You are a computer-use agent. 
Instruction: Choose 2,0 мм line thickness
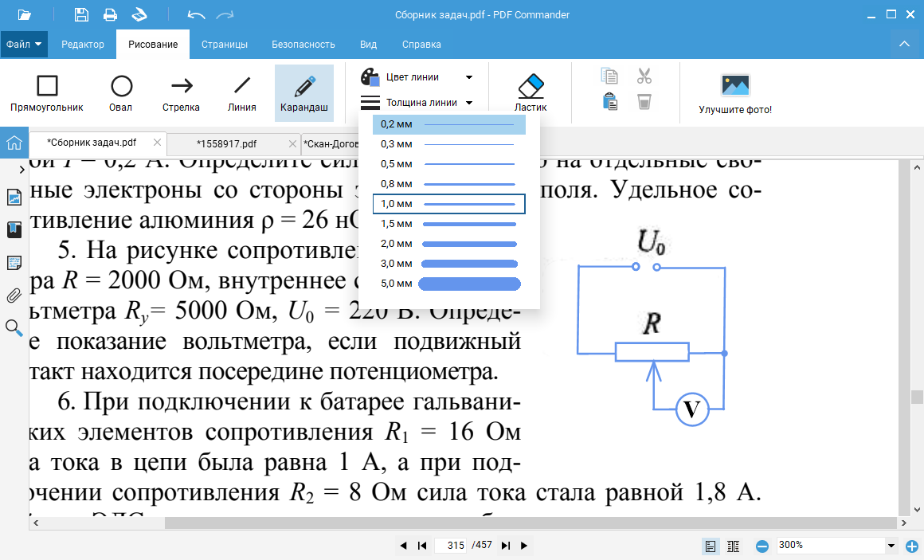(x=449, y=244)
